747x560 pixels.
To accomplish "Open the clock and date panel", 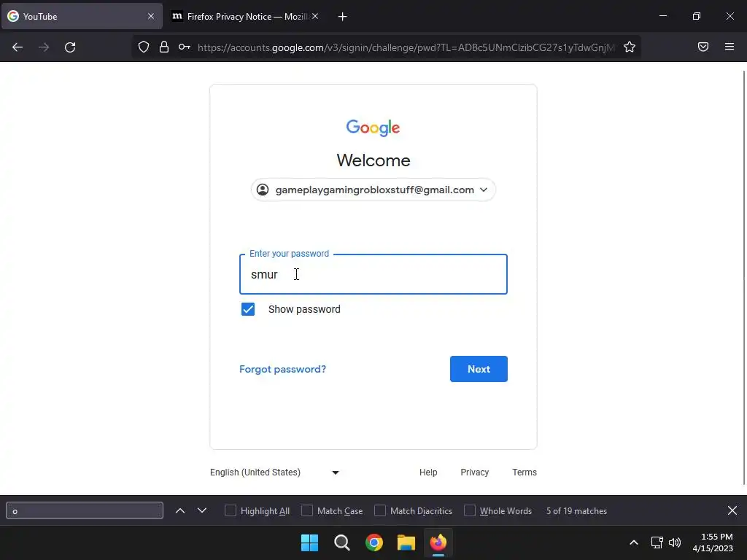I will (713, 542).
